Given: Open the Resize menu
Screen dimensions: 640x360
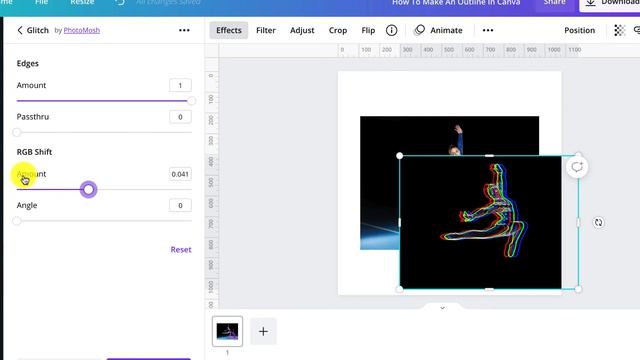Looking at the screenshot, I should tap(82, 2).
